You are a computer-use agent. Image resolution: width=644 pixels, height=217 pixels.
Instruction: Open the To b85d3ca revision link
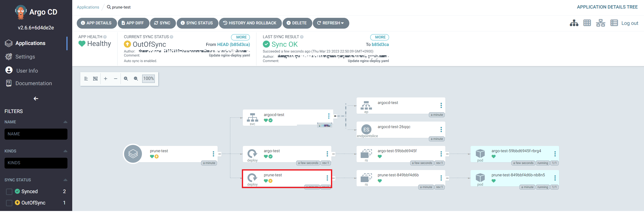click(x=380, y=44)
